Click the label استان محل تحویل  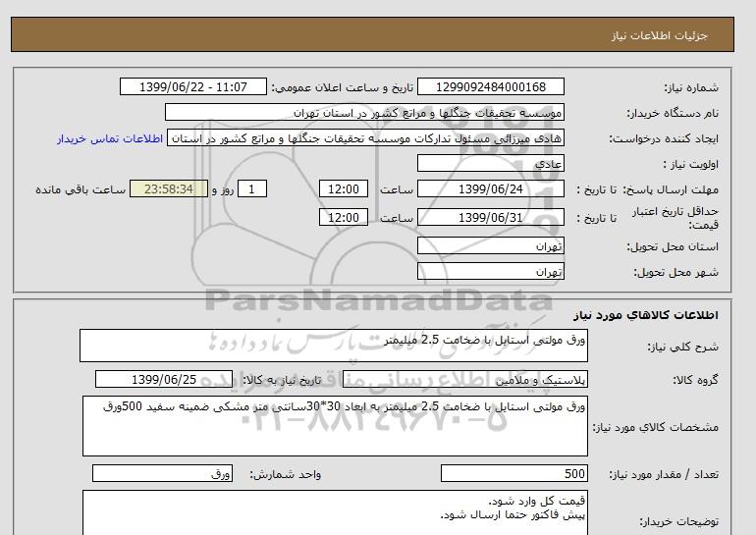pyautogui.click(x=673, y=246)
